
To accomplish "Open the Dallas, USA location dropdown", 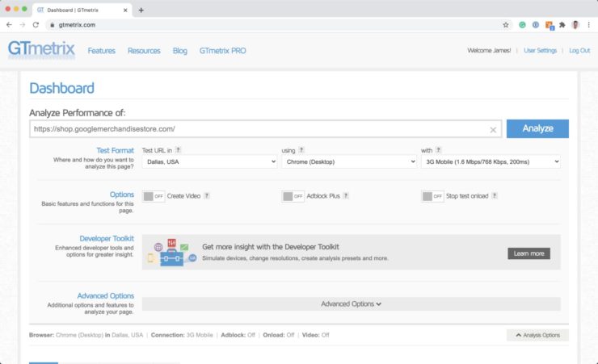I will (209, 161).
